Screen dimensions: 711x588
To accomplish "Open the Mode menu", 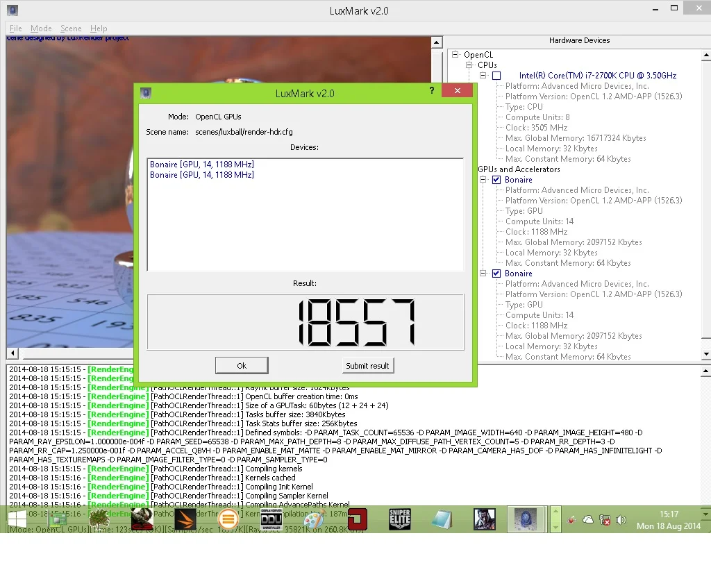I will pos(41,28).
